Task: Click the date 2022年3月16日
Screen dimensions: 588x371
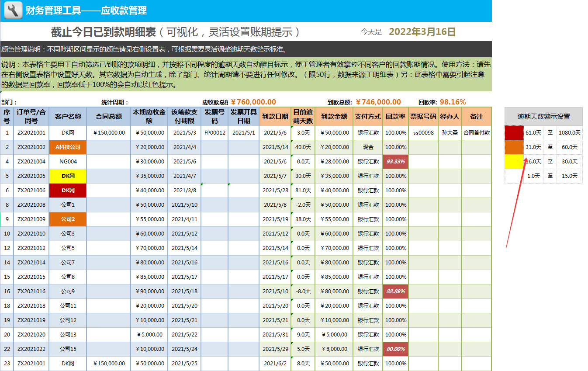Action: tap(422, 32)
